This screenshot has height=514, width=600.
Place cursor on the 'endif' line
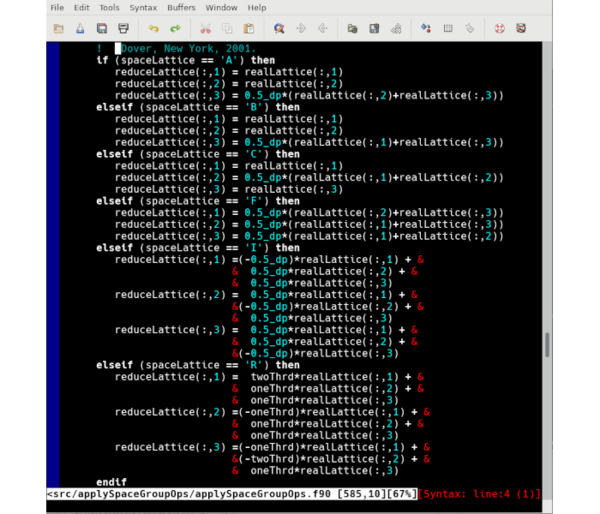[111, 482]
